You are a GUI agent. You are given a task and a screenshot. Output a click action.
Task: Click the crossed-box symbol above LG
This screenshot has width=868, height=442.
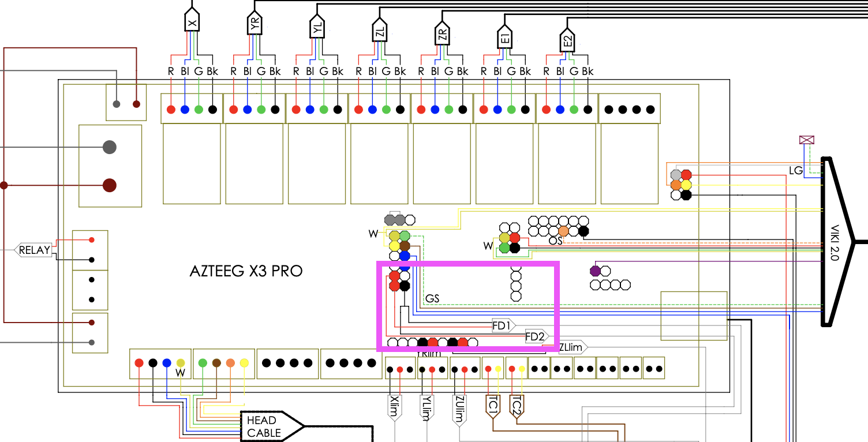(807, 140)
